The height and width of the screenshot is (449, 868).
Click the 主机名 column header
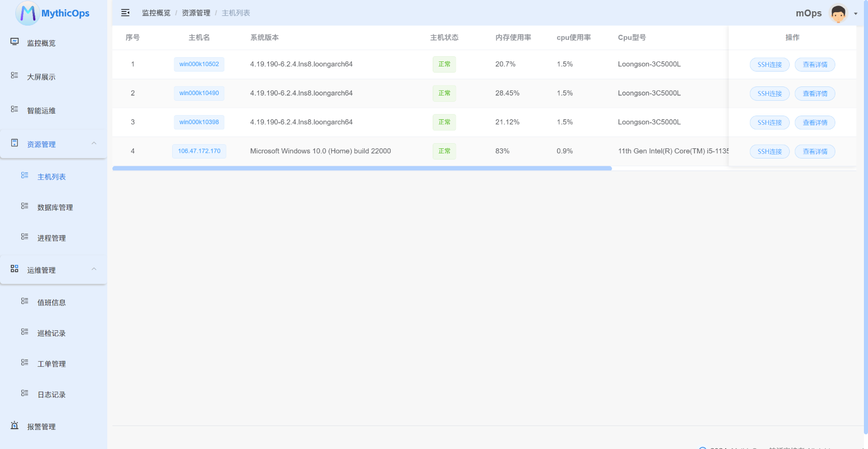tap(199, 37)
